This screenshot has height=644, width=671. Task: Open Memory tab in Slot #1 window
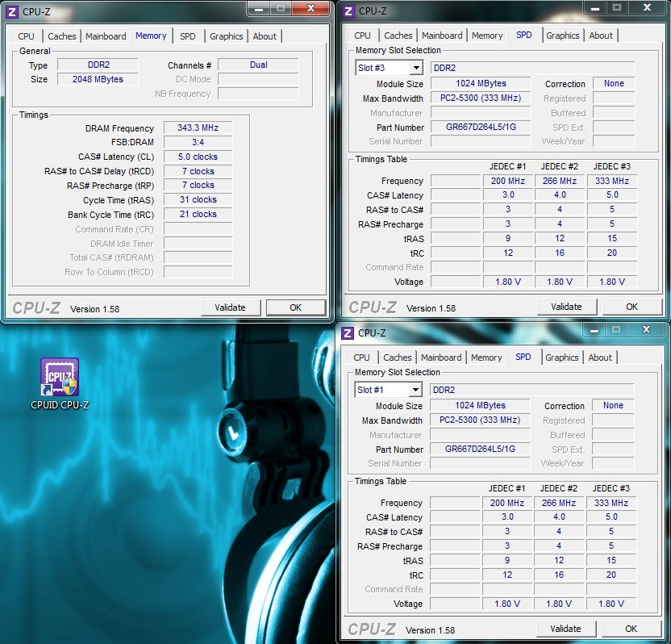pos(486,358)
